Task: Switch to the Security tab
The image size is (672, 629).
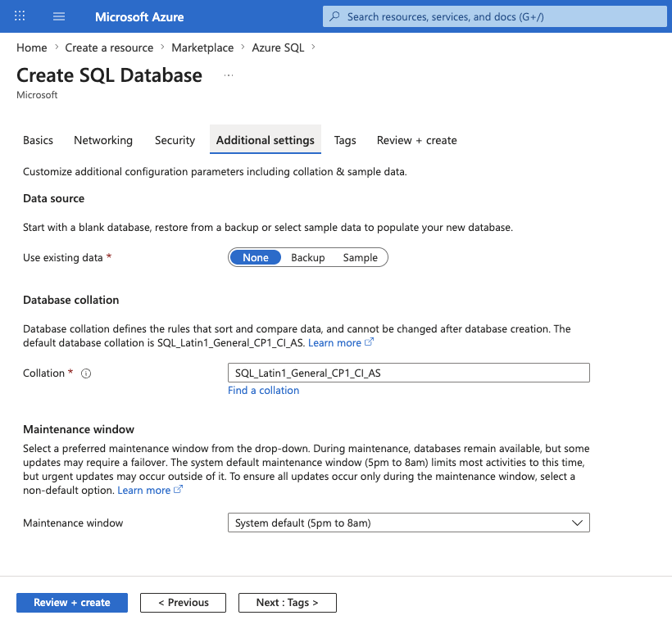Action: pyautogui.click(x=175, y=140)
